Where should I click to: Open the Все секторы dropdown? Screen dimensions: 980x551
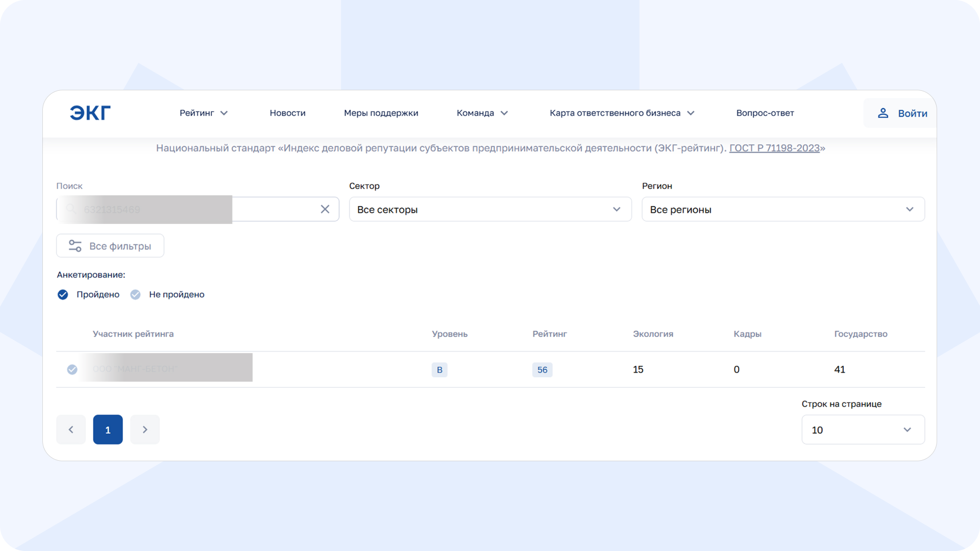click(x=490, y=209)
